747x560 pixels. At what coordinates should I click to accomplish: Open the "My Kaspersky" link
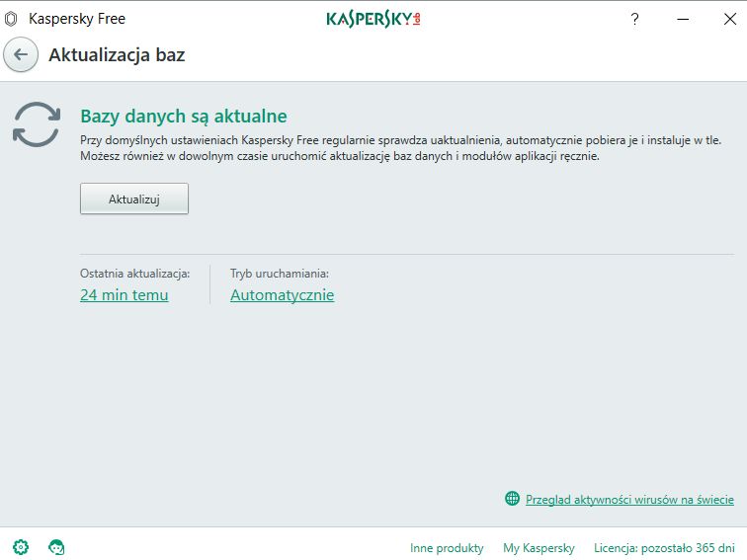(x=539, y=548)
